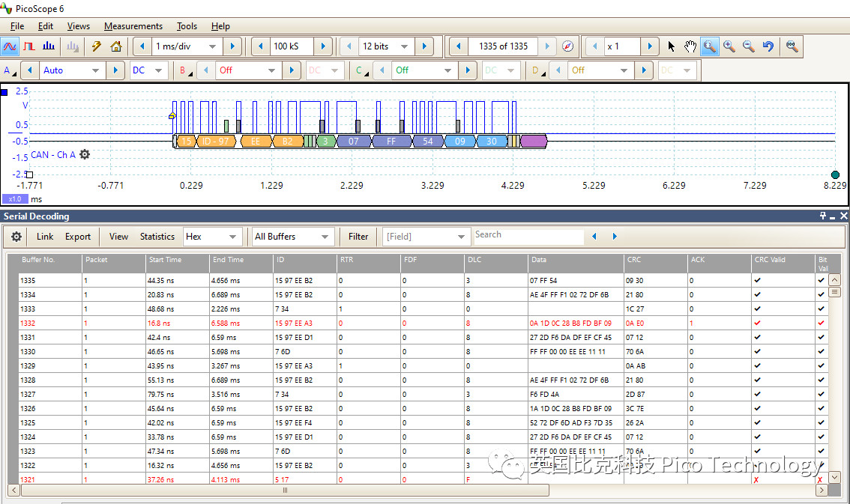Open timebase 1 ms/div dropdown

[212, 46]
